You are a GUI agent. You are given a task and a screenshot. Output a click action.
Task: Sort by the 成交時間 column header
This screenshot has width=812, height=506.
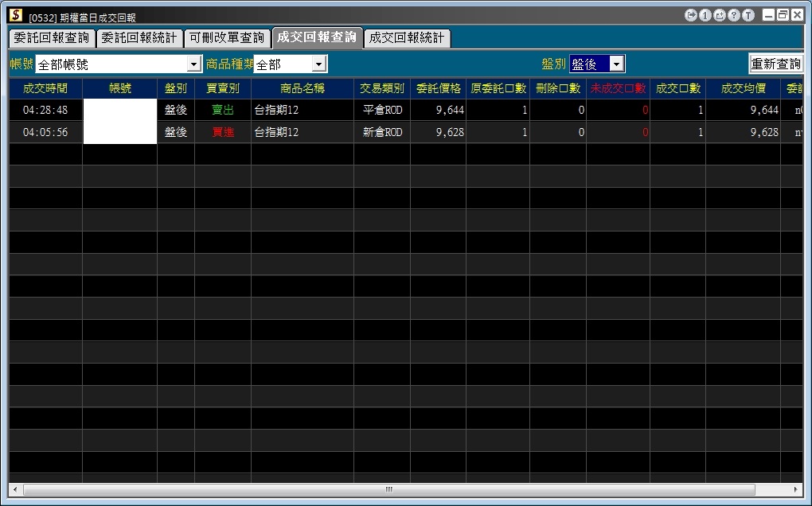tap(45, 88)
